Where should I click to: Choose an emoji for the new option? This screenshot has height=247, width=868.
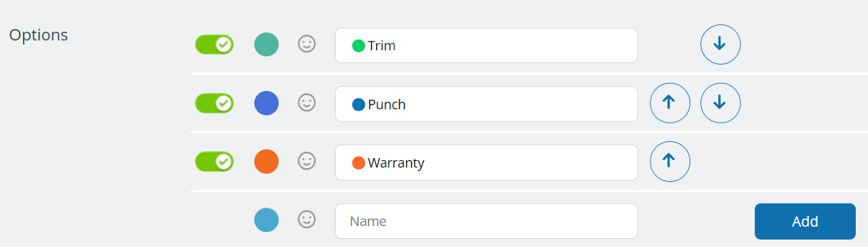tap(307, 219)
